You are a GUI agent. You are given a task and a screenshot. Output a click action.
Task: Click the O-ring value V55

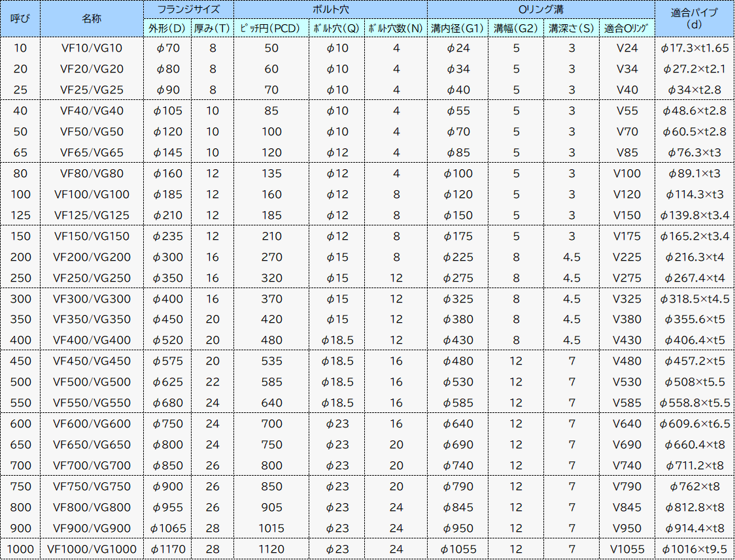click(x=627, y=111)
